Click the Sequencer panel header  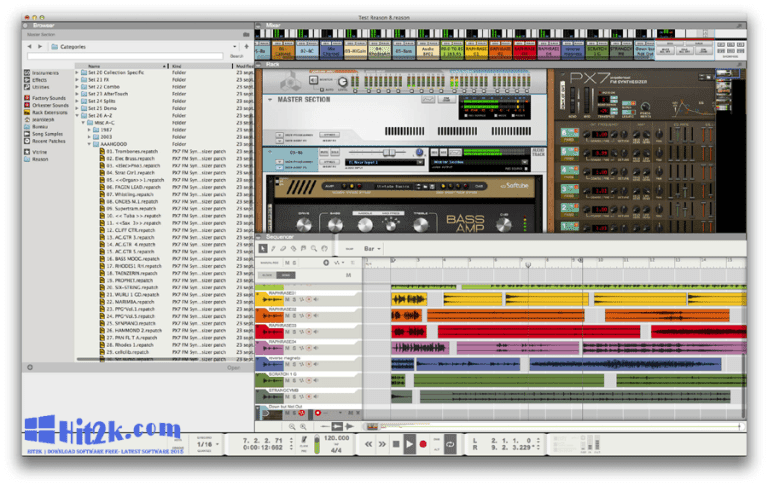500,237
